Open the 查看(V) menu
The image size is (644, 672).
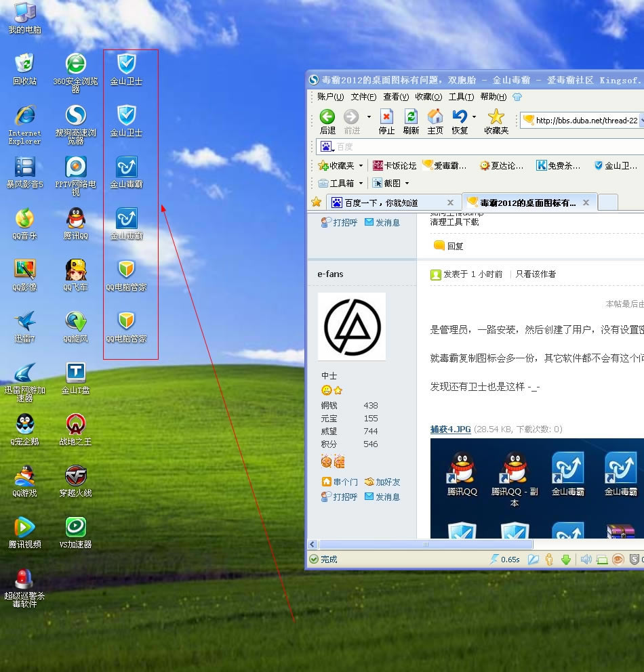pyautogui.click(x=396, y=97)
